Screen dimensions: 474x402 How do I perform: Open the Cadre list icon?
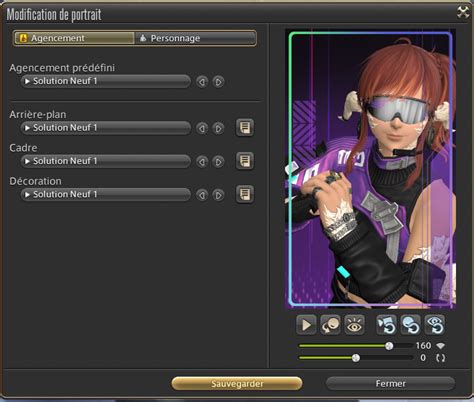(245, 161)
